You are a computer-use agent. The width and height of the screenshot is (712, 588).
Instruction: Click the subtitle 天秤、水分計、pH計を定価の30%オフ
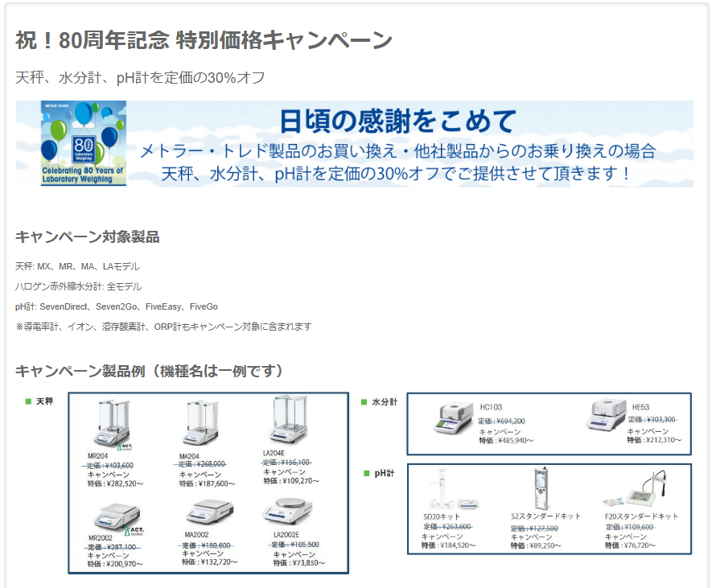(140, 78)
